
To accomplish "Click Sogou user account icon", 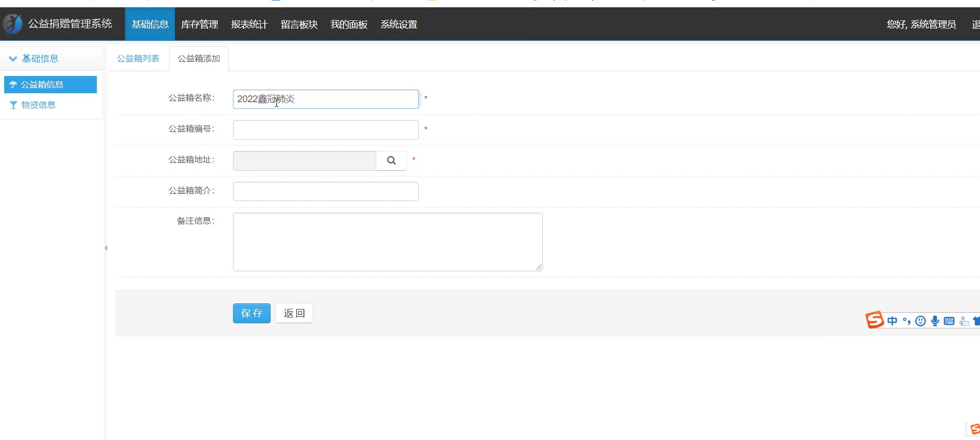I will click(964, 321).
